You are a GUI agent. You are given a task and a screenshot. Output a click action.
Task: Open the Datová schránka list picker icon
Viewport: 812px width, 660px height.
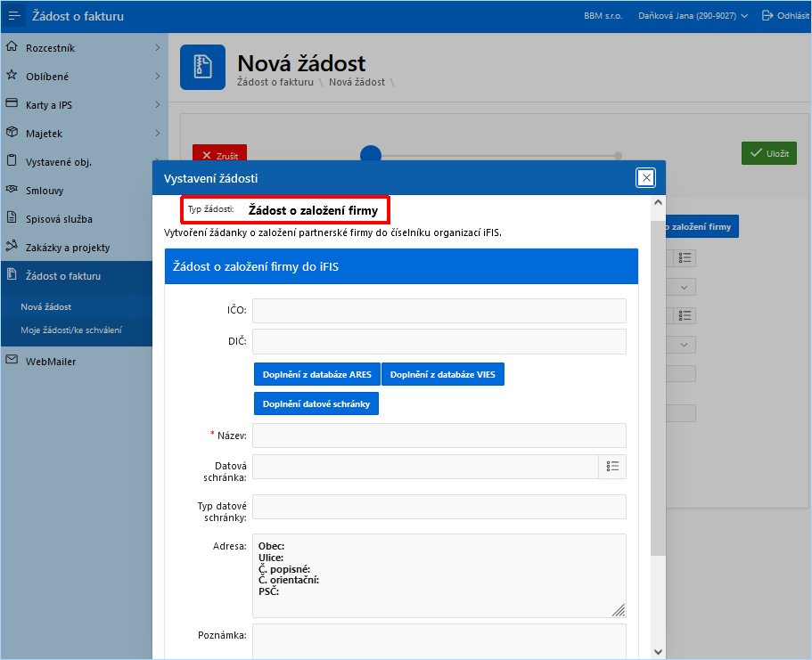click(612, 467)
